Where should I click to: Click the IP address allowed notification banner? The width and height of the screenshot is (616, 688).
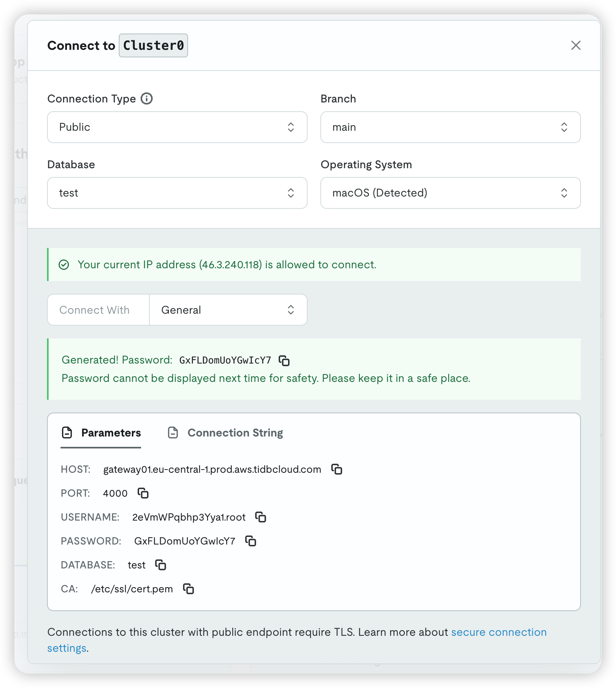314,265
